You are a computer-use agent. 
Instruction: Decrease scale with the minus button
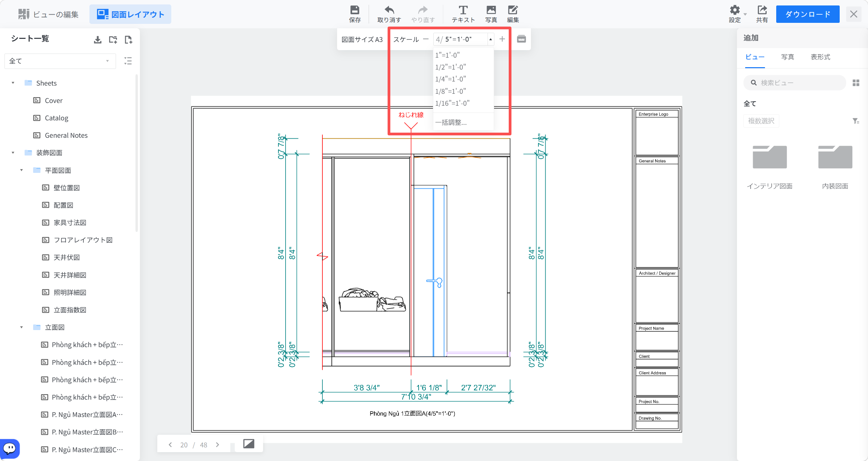click(425, 39)
